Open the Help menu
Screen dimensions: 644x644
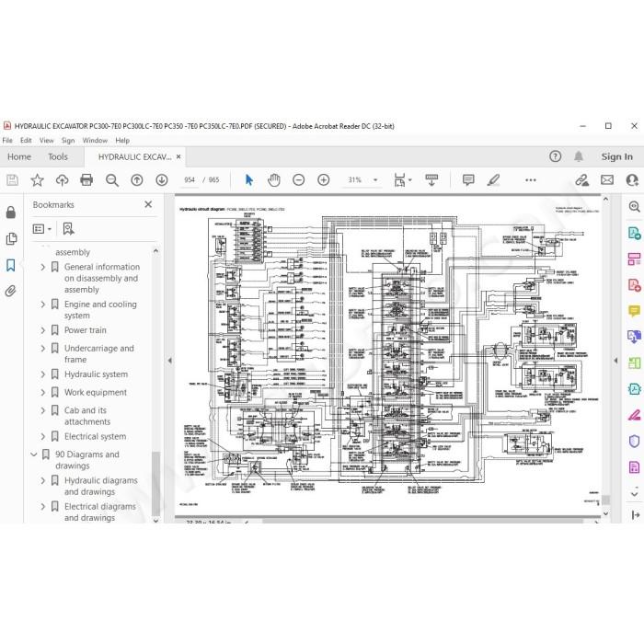coord(122,141)
